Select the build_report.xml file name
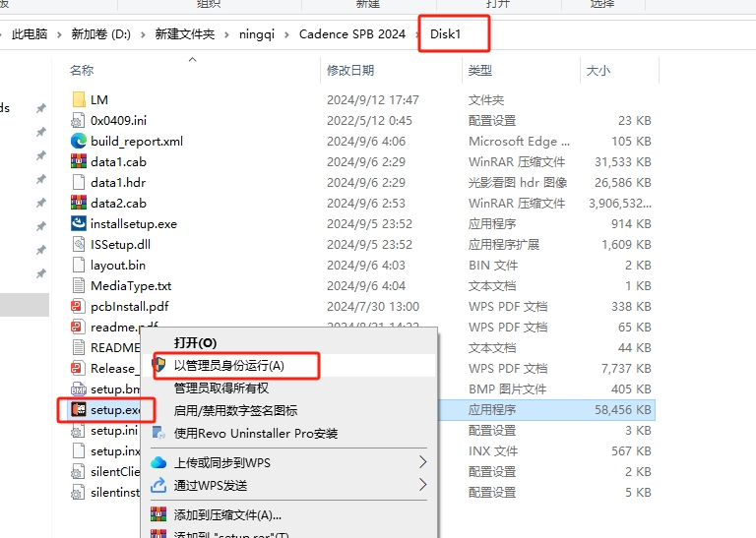This screenshot has width=756, height=538. click(x=137, y=142)
